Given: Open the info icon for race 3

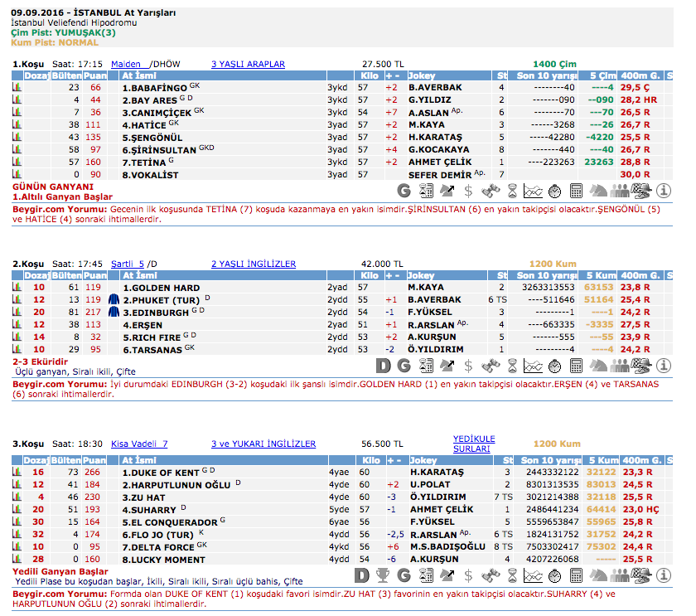Looking at the screenshot, I should [x=663, y=575].
